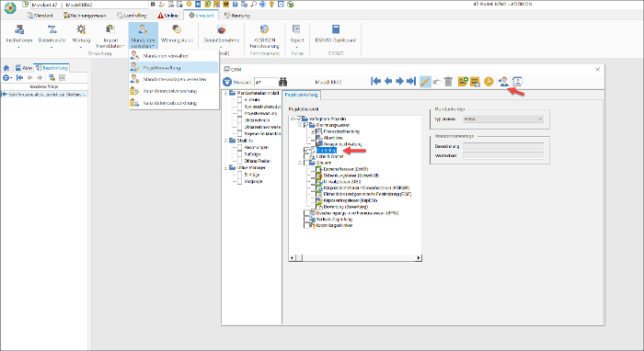644x351 pixels.
Task: Click the DSGVO-Dashboard ribbon icon
Action: (x=336, y=34)
